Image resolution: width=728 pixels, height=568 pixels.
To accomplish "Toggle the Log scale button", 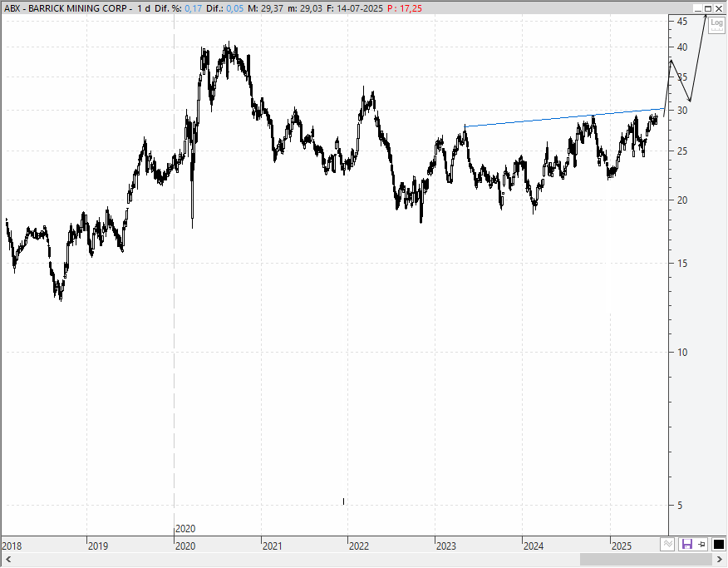I will pyautogui.click(x=717, y=23).
